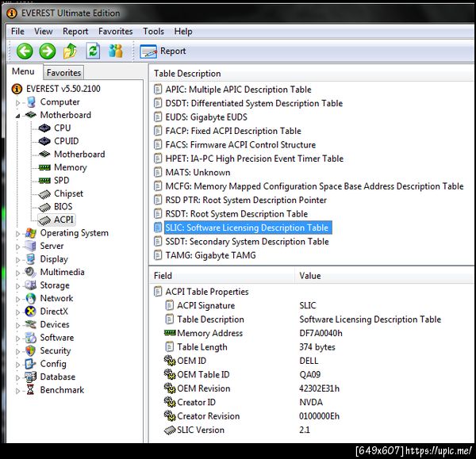Viewport: 476px width, 459px height.
Task: Select the BIOS chip icon item
Action: click(x=44, y=207)
